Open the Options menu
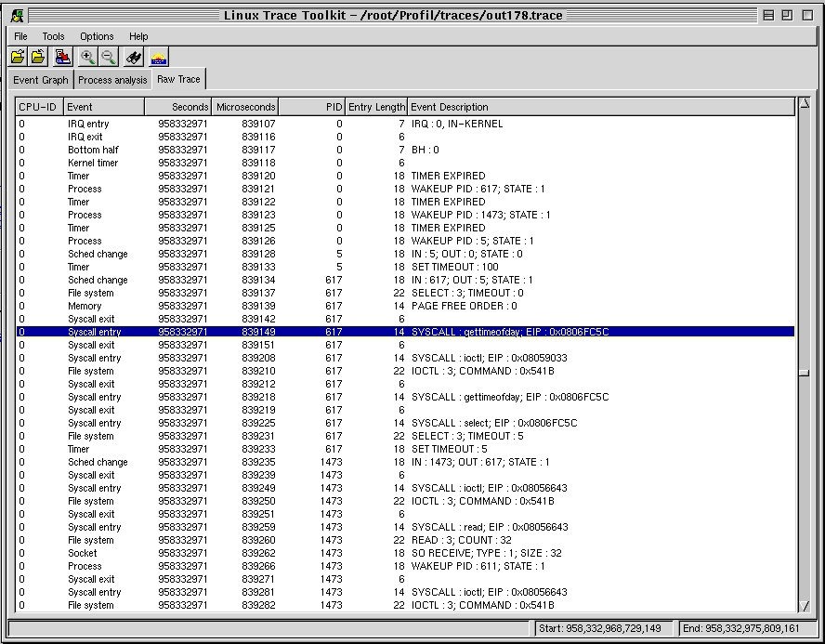Screen dimensions: 825x644 click(97, 36)
